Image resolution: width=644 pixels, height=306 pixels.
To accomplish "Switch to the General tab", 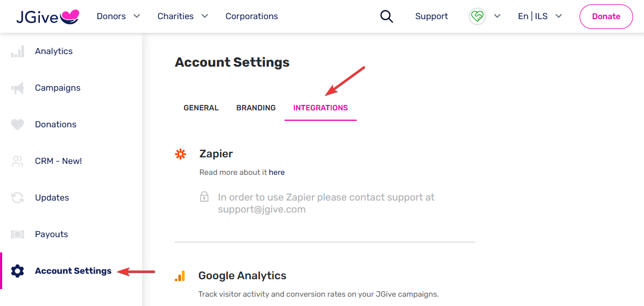I will point(201,108).
